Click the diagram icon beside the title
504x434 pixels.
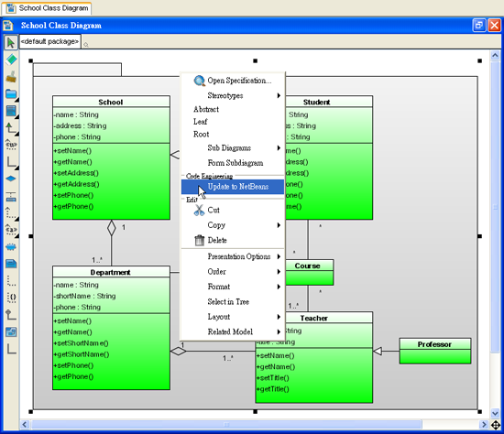pyautogui.click(x=8, y=26)
